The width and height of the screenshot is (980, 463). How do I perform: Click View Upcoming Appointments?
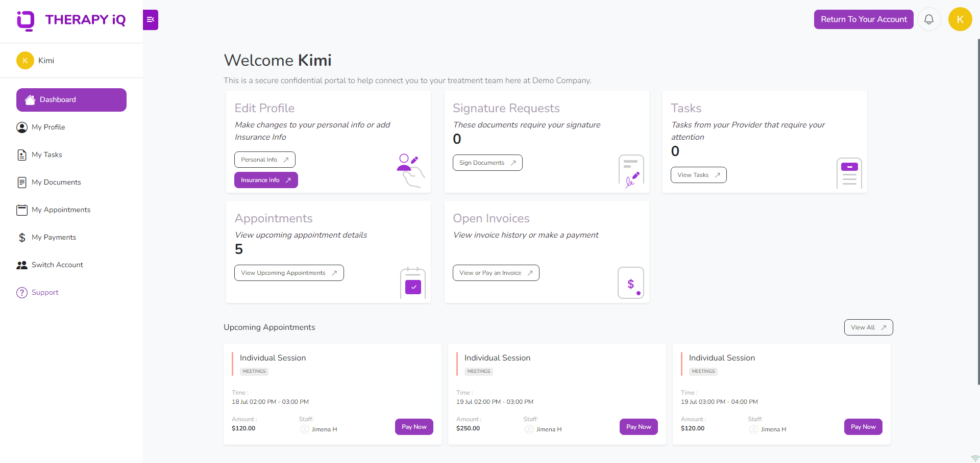pyautogui.click(x=288, y=273)
